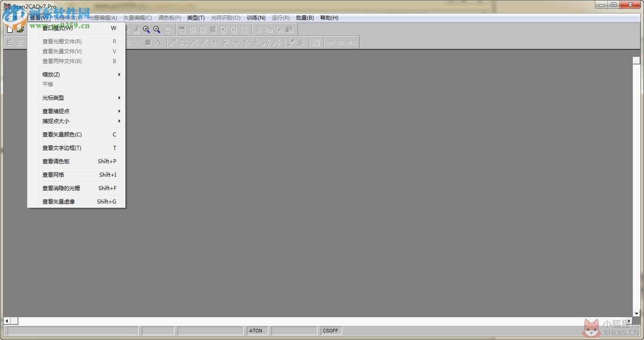Select the eraser tool next to pen
Viewport: 644px width, 340px height.
pyautogui.click(x=301, y=43)
